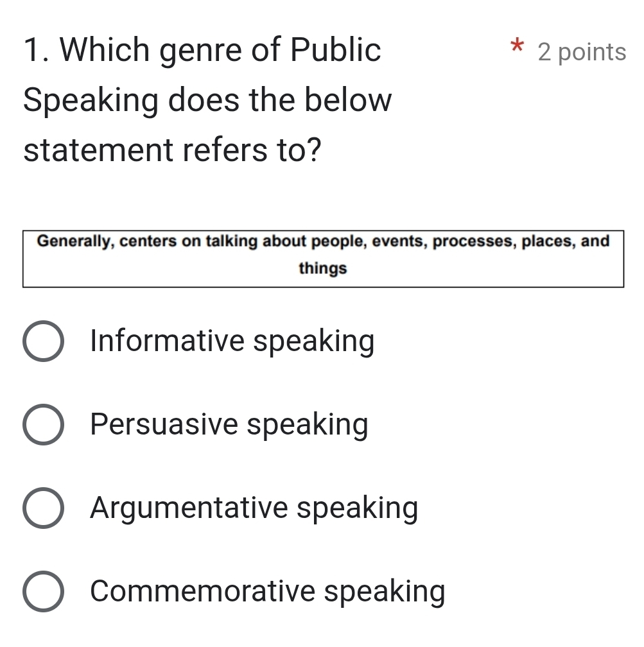Choose the Persuasive speaking radio circle
The image size is (644, 647).
pos(44,425)
